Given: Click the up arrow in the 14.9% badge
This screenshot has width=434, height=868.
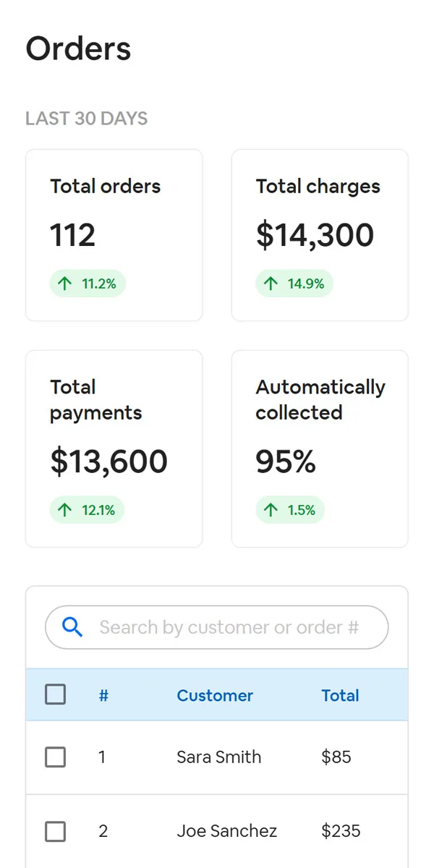Looking at the screenshot, I should pos(271,284).
